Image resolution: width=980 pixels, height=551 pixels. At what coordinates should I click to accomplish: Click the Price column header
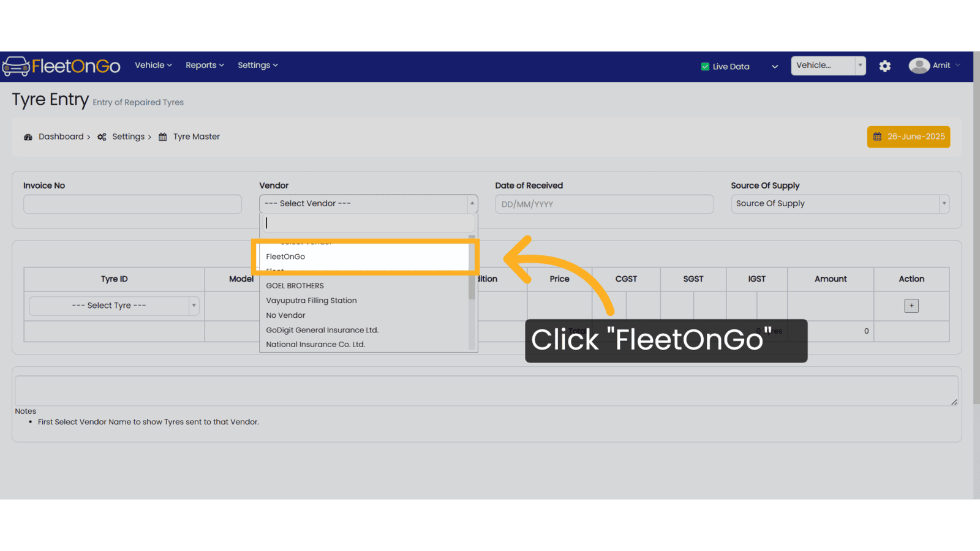[x=559, y=279]
